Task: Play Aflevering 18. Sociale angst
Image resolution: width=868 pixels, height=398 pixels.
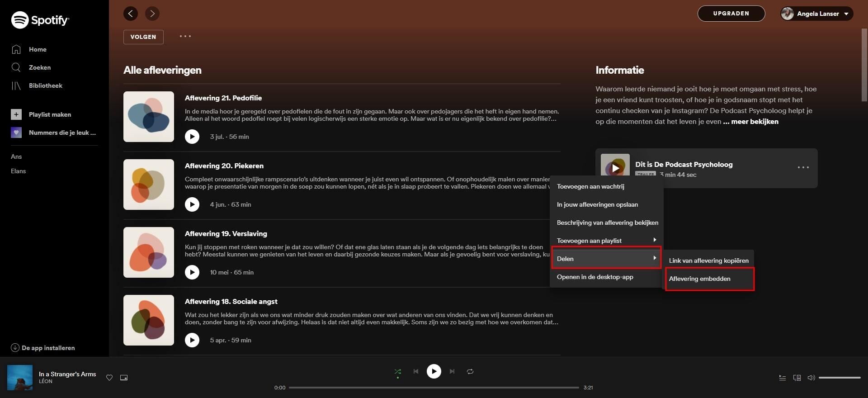Action: click(x=192, y=340)
